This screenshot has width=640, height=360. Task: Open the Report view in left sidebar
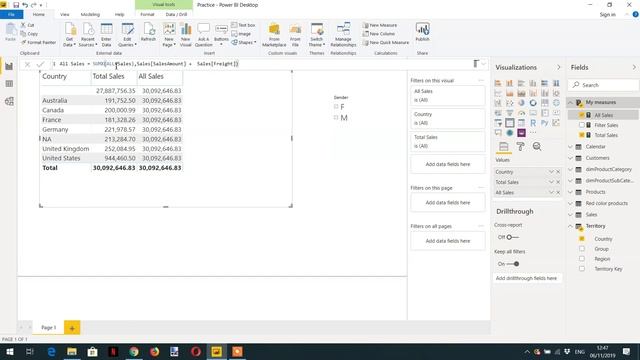9,66
